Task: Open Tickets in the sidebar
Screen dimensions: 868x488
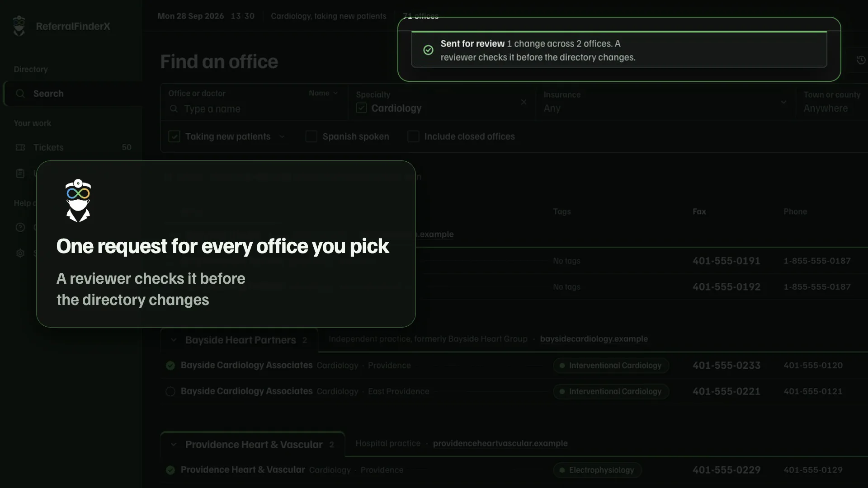Action: point(72,147)
